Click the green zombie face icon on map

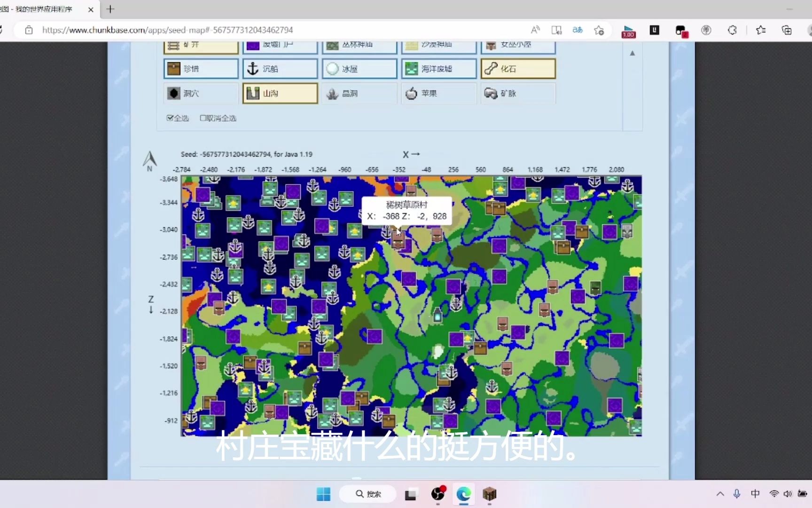coord(595,288)
